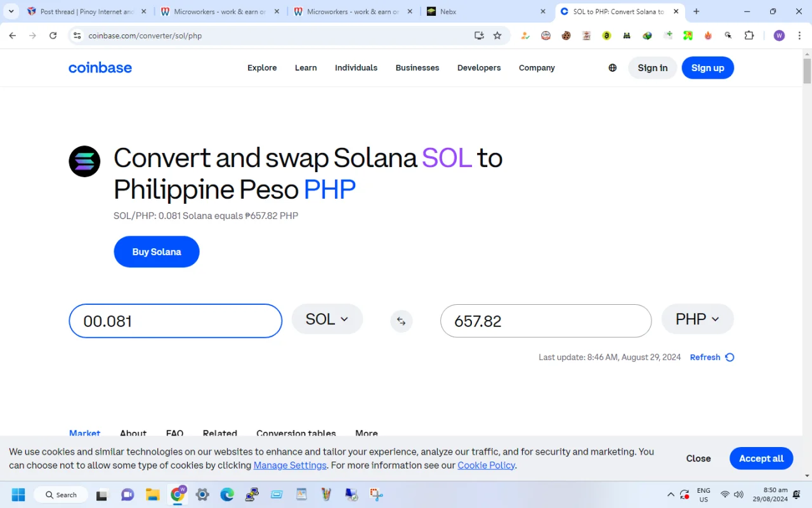This screenshot has height=508, width=812.
Task: Open the SOL currency dropdown
Action: [327, 319]
